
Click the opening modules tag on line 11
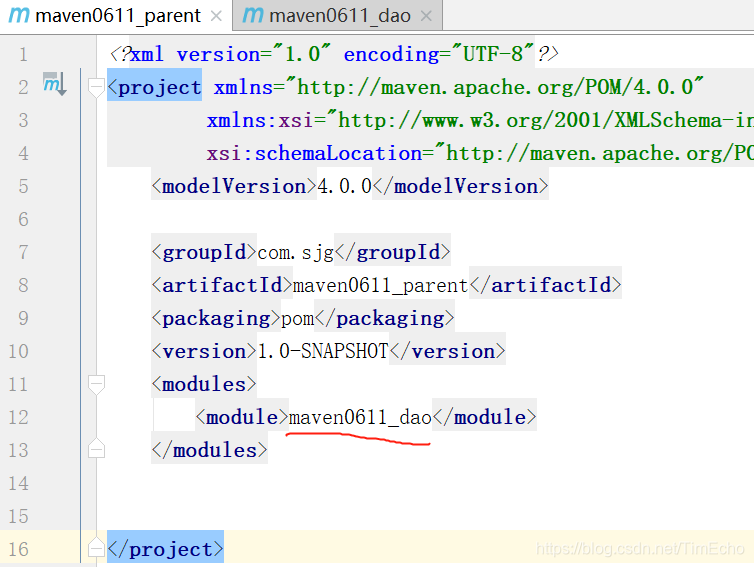tap(204, 385)
